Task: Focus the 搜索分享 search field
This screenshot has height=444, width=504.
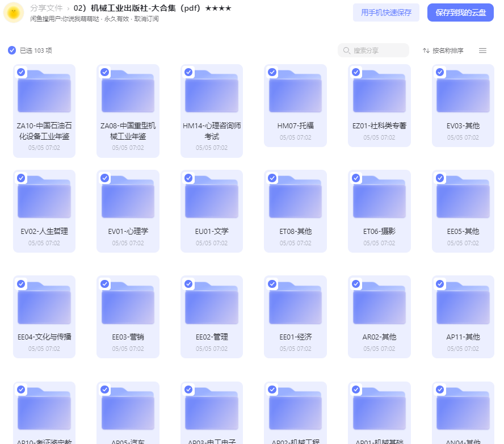Action: pos(373,51)
